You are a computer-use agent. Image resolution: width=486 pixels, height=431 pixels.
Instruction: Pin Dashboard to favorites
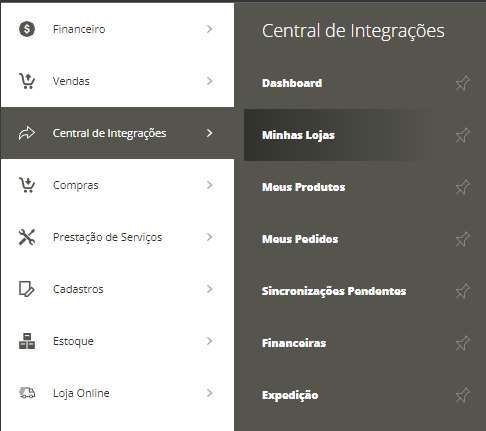pos(463,83)
